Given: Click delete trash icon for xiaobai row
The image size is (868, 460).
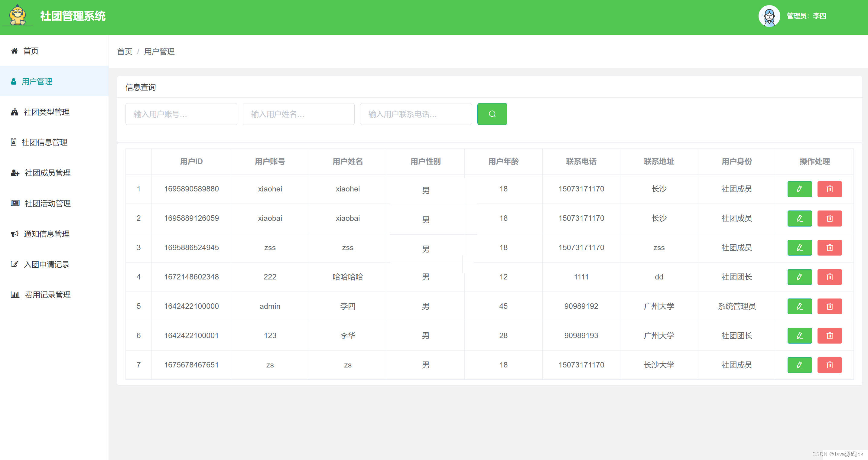Looking at the screenshot, I should click(829, 218).
